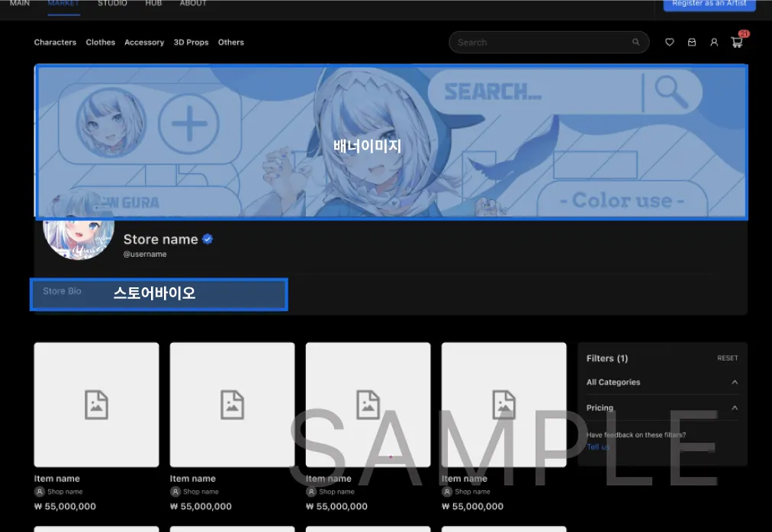The height and width of the screenshot is (532, 772).
Task: Open the user account icon
Action: [714, 43]
